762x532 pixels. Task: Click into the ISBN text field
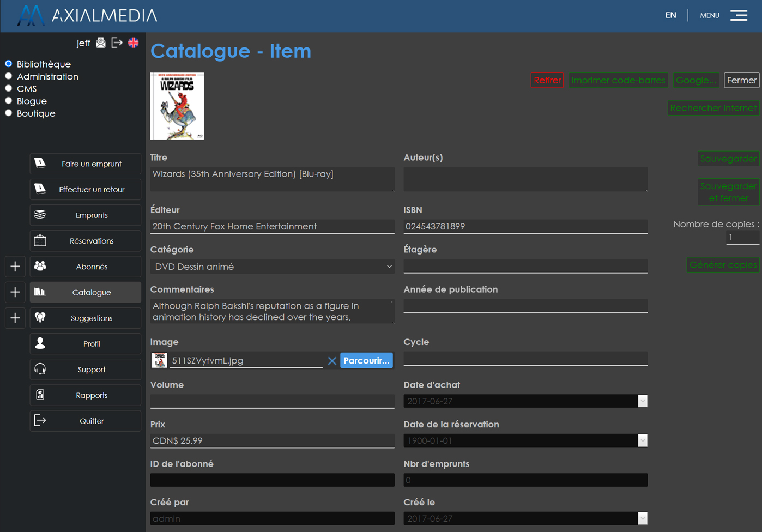[525, 226]
